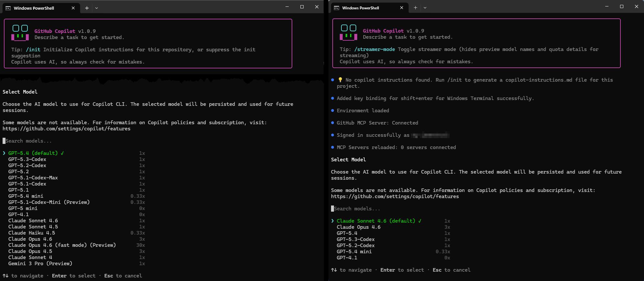
Task: Click PowerShell icon on left window tab
Action: tap(8, 8)
